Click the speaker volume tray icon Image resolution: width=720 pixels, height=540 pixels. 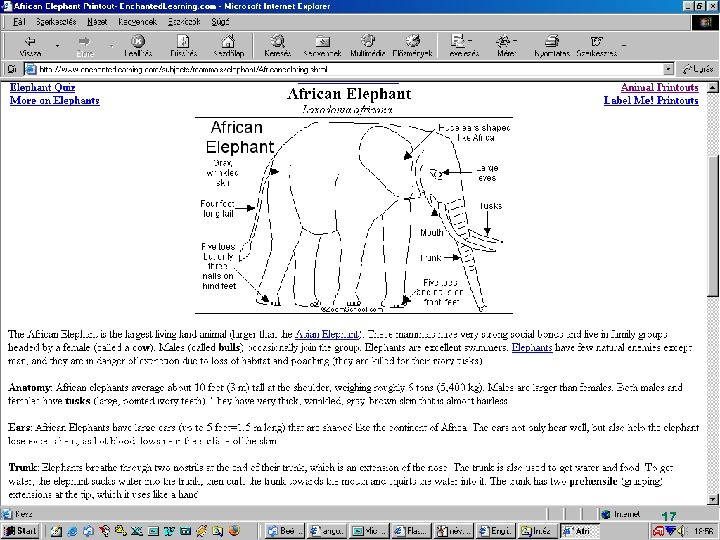click(682, 531)
